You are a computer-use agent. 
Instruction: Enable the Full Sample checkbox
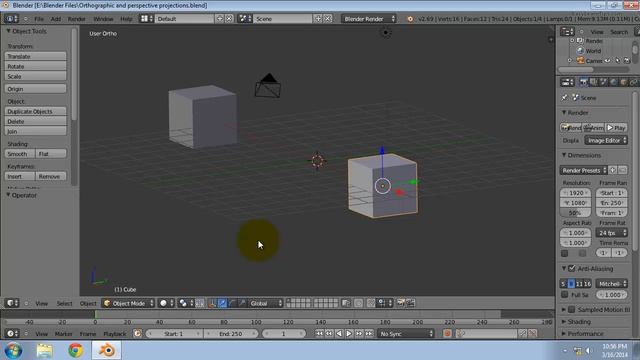pyautogui.click(x=565, y=294)
